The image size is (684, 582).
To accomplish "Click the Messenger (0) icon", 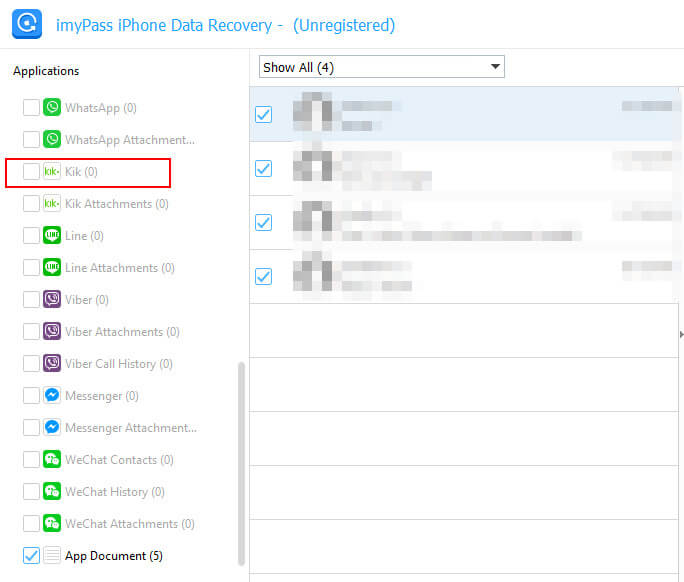I will tap(52, 395).
